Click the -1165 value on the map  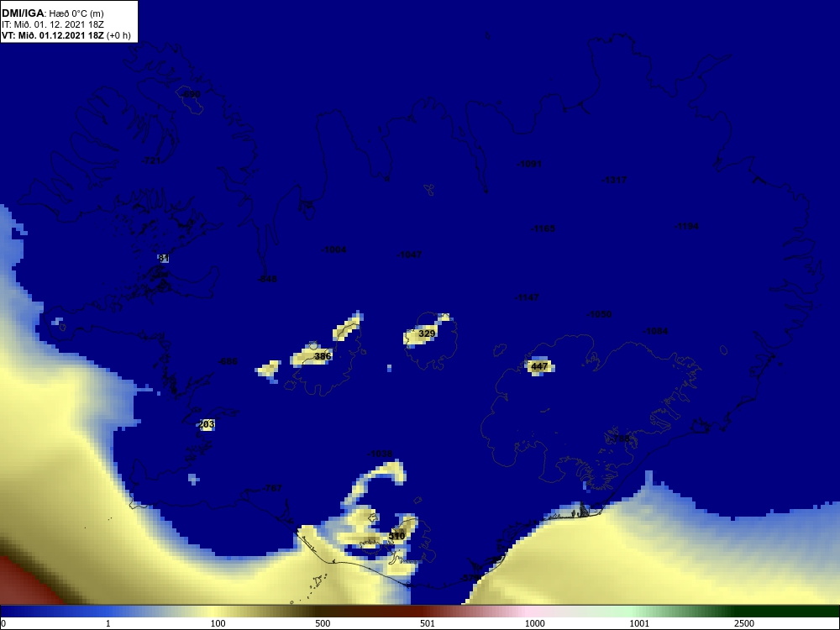click(x=543, y=228)
